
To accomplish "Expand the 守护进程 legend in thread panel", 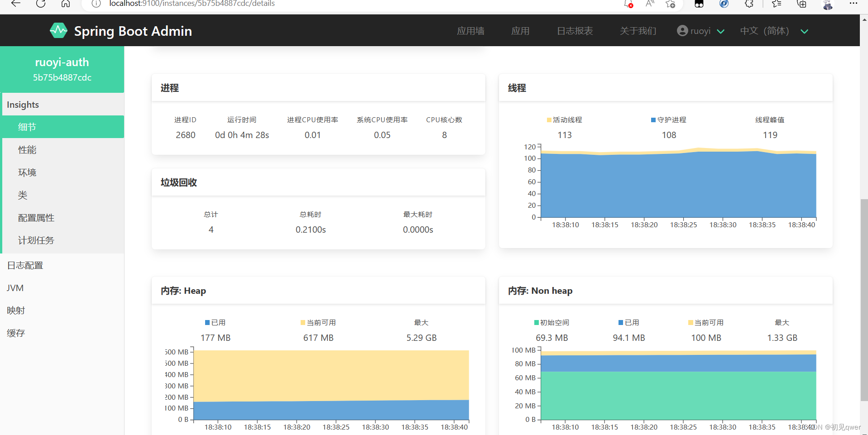I will click(668, 120).
